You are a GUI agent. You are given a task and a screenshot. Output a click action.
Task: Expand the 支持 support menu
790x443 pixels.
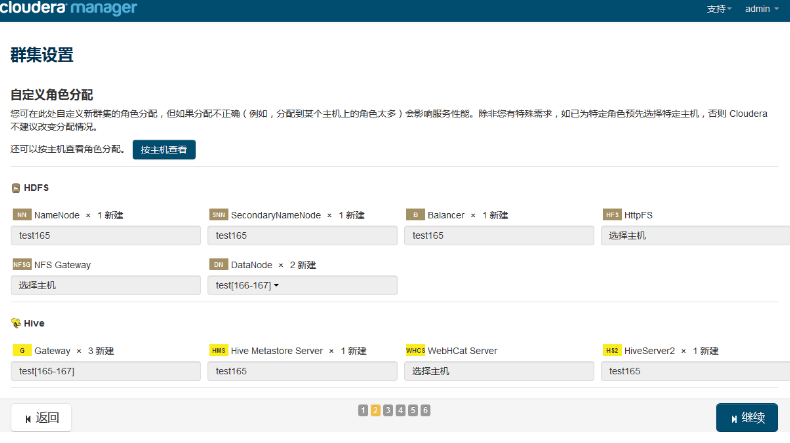[x=719, y=9]
